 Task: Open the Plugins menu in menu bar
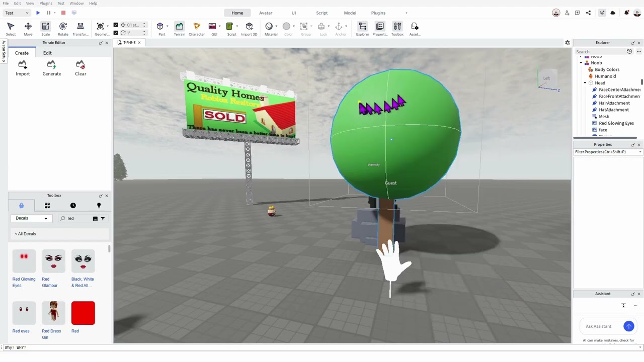coord(46,3)
